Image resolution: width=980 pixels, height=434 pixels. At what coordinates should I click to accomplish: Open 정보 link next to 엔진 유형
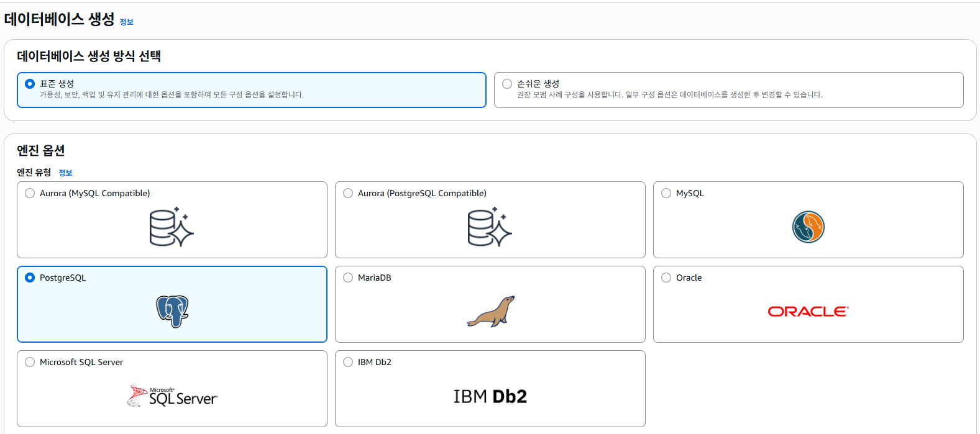(x=65, y=173)
